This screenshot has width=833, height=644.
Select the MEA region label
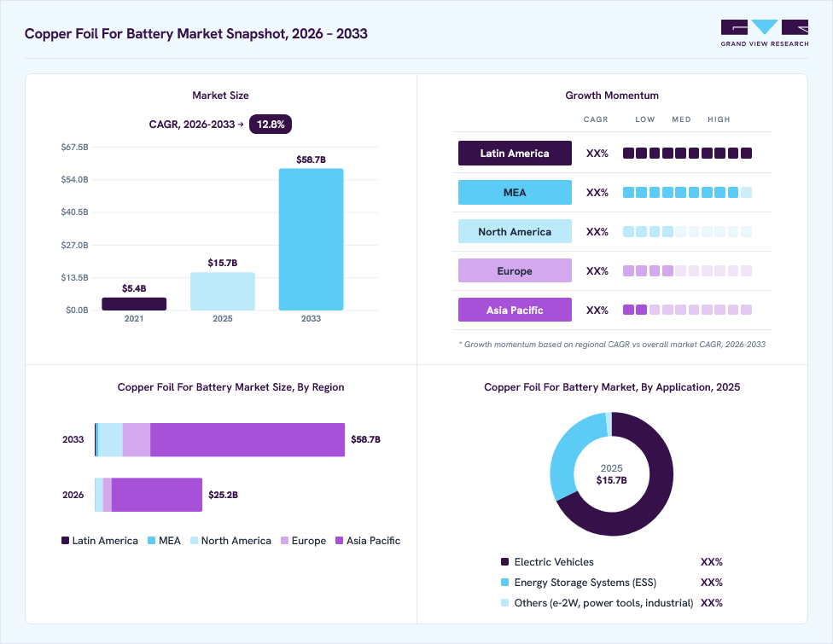click(x=515, y=192)
